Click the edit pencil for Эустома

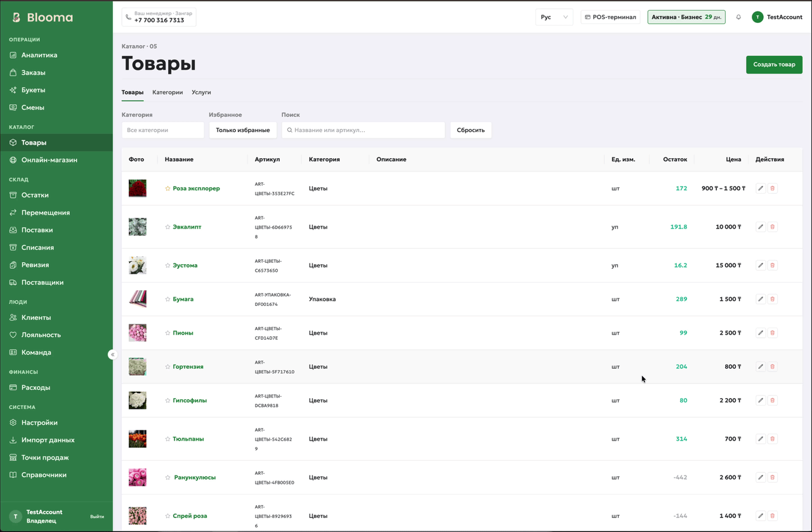pyautogui.click(x=761, y=265)
